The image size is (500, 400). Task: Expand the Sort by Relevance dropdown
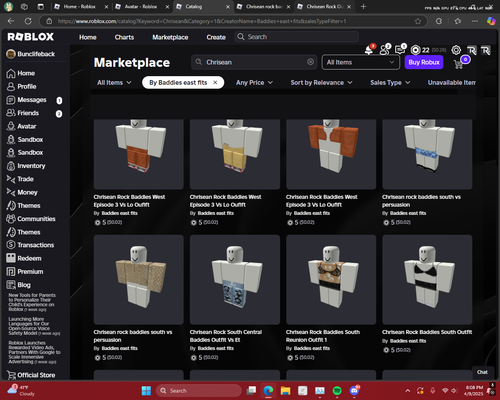pos(321,83)
